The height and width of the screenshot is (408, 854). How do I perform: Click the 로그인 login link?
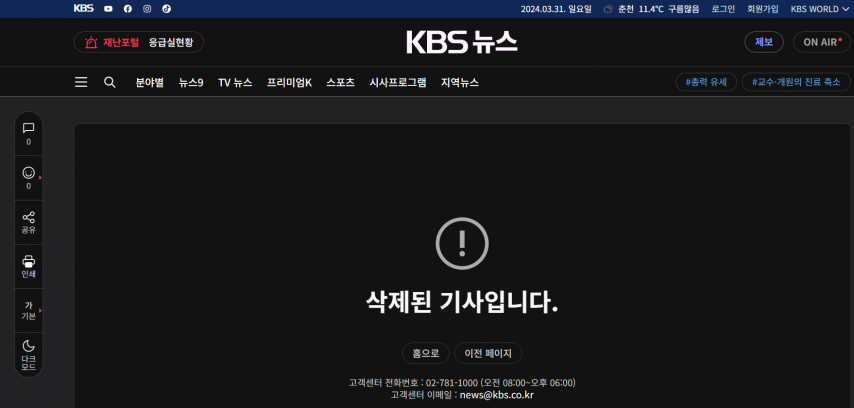tap(723, 9)
